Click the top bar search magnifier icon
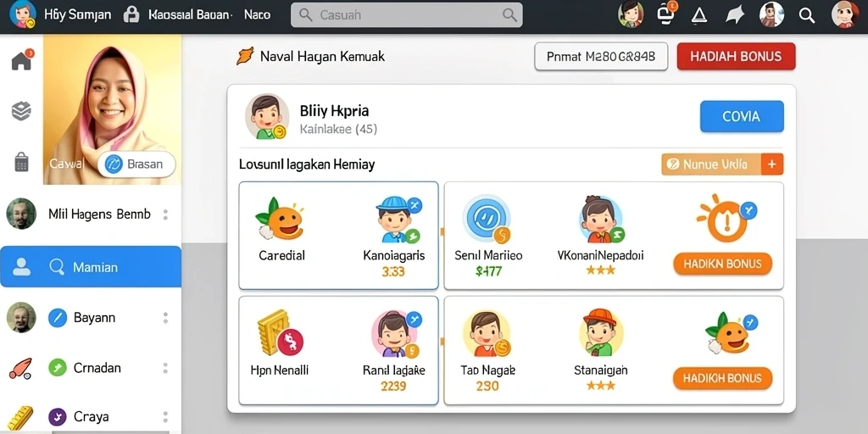Image resolution: width=868 pixels, height=434 pixels. (807, 15)
